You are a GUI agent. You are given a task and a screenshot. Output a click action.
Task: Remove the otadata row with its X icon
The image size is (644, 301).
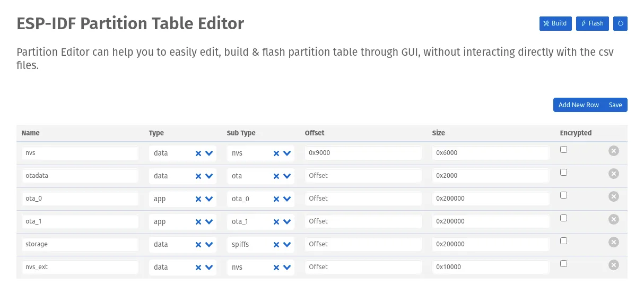pos(613,174)
